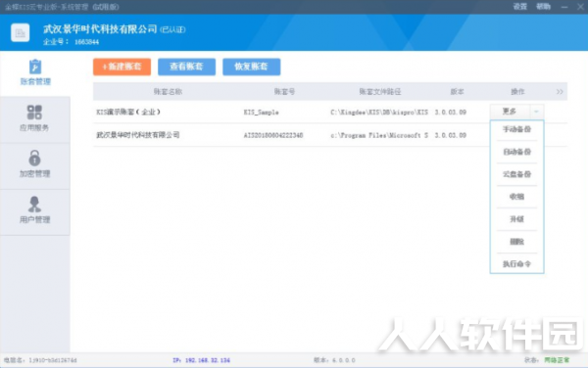
Task: Choose 升级 from the menu
Action: point(516,219)
